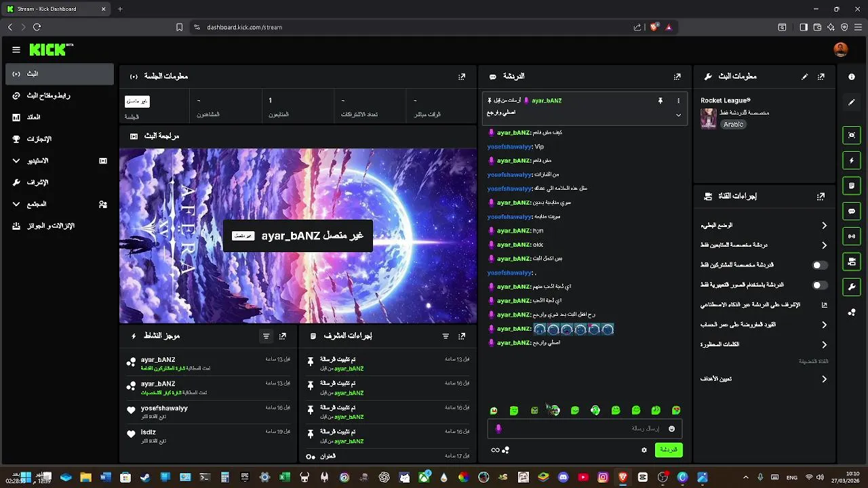
Task: Filter the activity feed (موجز النشاط)
Action: coord(266,335)
